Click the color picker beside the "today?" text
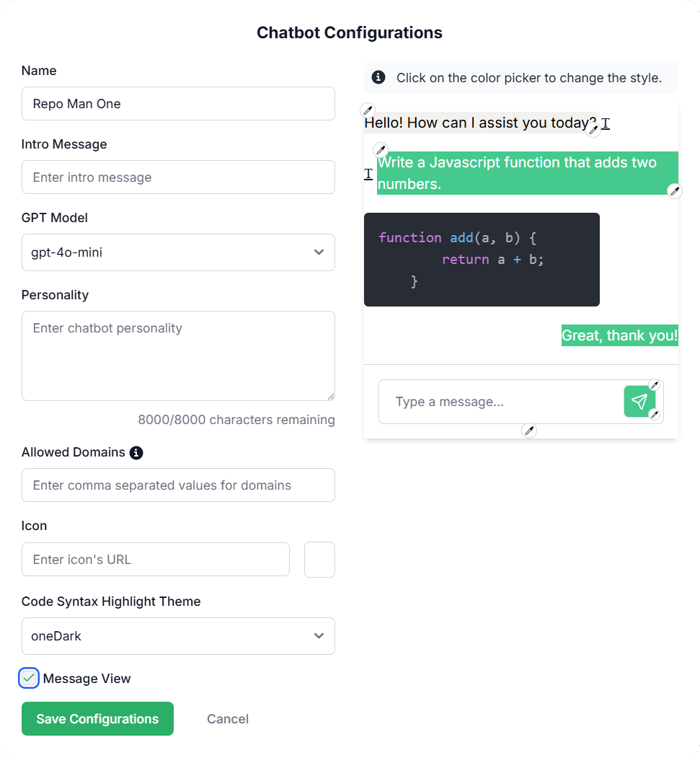Viewport: 700px width, 758px height. pyautogui.click(x=593, y=130)
